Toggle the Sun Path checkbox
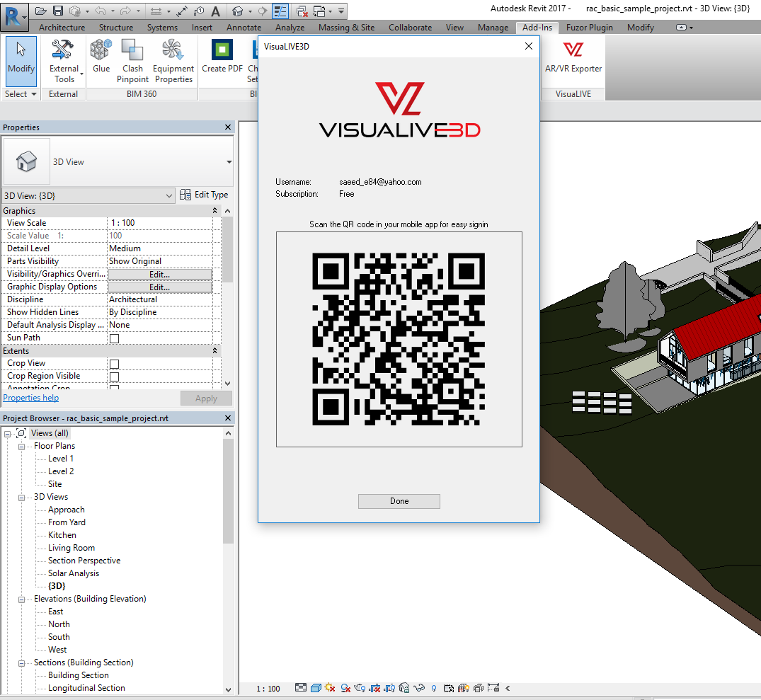The height and width of the screenshot is (700, 761). tap(114, 338)
